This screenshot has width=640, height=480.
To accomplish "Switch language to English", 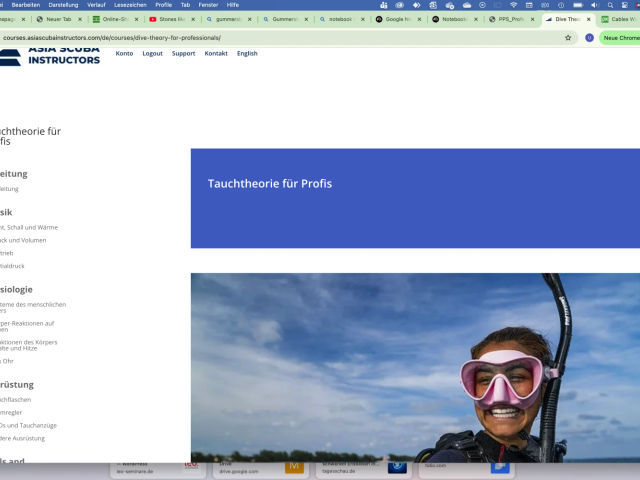I will [247, 53].
